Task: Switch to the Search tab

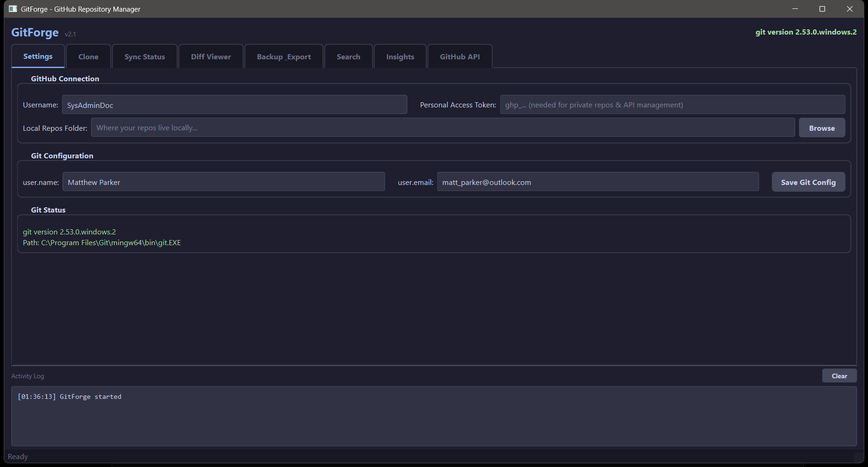Action: (x=348, y=56)
